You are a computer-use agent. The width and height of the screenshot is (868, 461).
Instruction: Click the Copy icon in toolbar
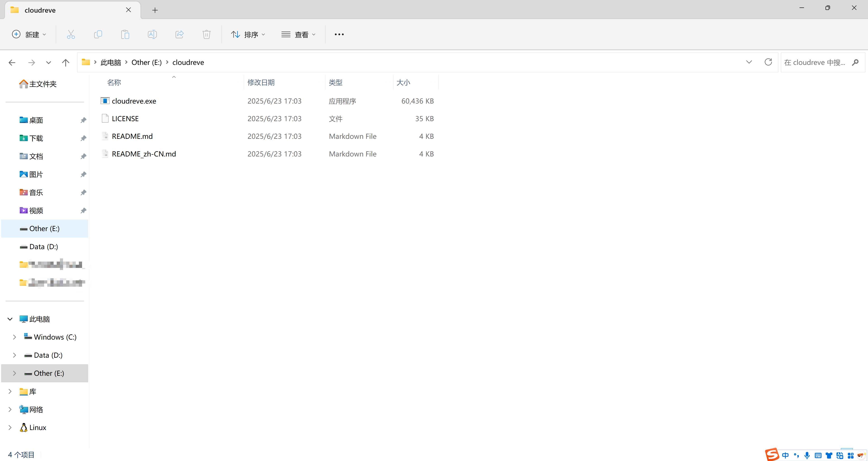[98, 34]
